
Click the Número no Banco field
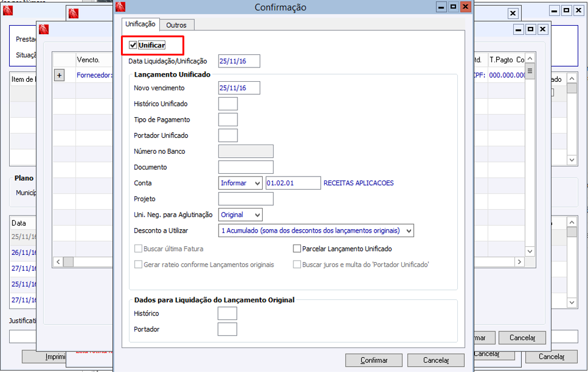[245, 151]
